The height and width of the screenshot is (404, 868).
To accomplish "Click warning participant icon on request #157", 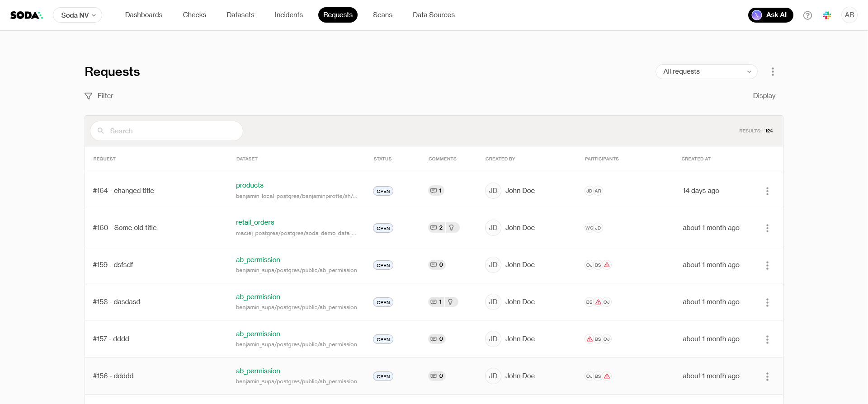I will [x=590, y=339].
